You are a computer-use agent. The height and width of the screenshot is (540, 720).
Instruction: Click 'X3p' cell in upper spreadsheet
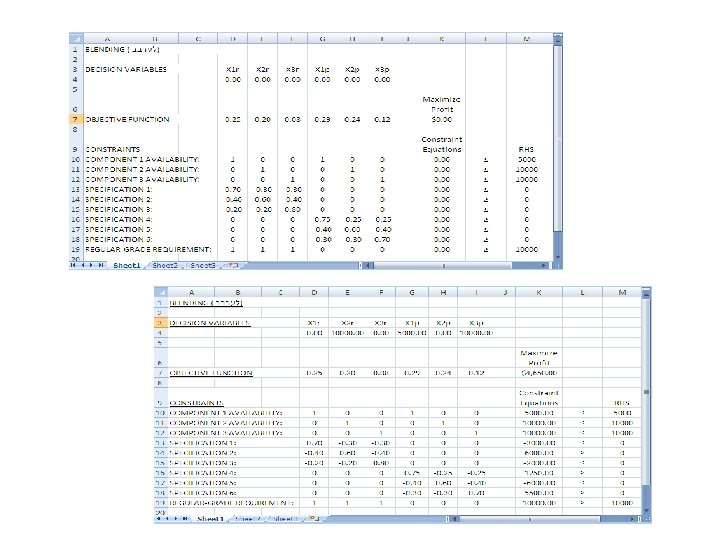382,69
